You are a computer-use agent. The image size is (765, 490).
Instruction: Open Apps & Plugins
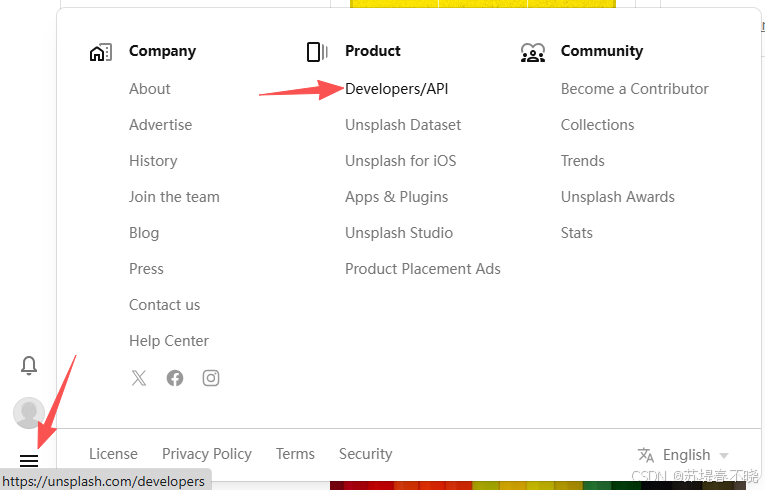396,197
